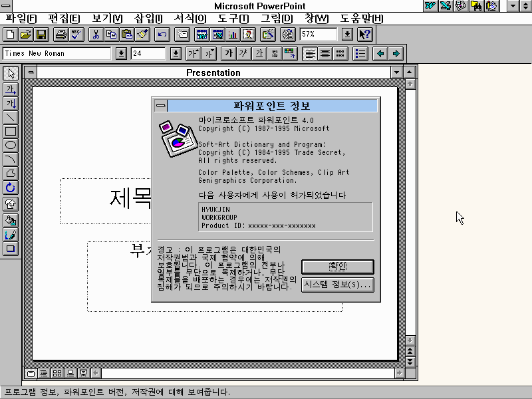This screenshot has height=399, width=532.
Task: Click in the Times New Roman font field
Action: 57,54
